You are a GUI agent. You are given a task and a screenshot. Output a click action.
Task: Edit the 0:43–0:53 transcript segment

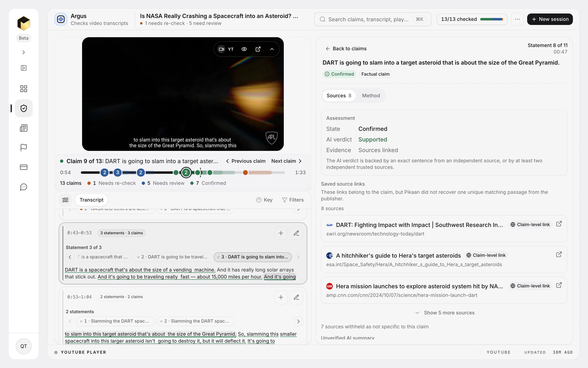pyautogui.click(x=296, y=233)
